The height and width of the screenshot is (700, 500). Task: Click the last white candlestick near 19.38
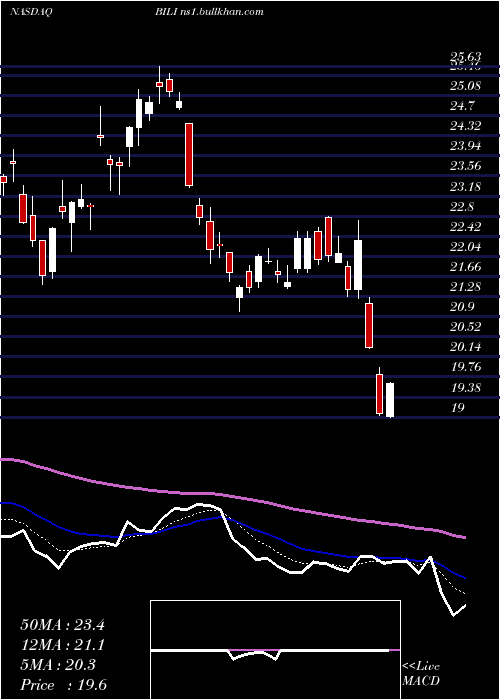click(x=390, y=400)
